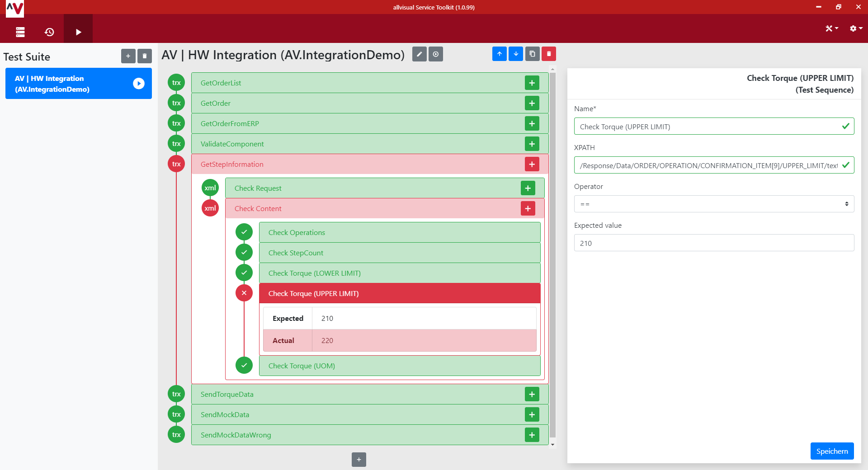Move the selected step down

click(x=516, y=54)
